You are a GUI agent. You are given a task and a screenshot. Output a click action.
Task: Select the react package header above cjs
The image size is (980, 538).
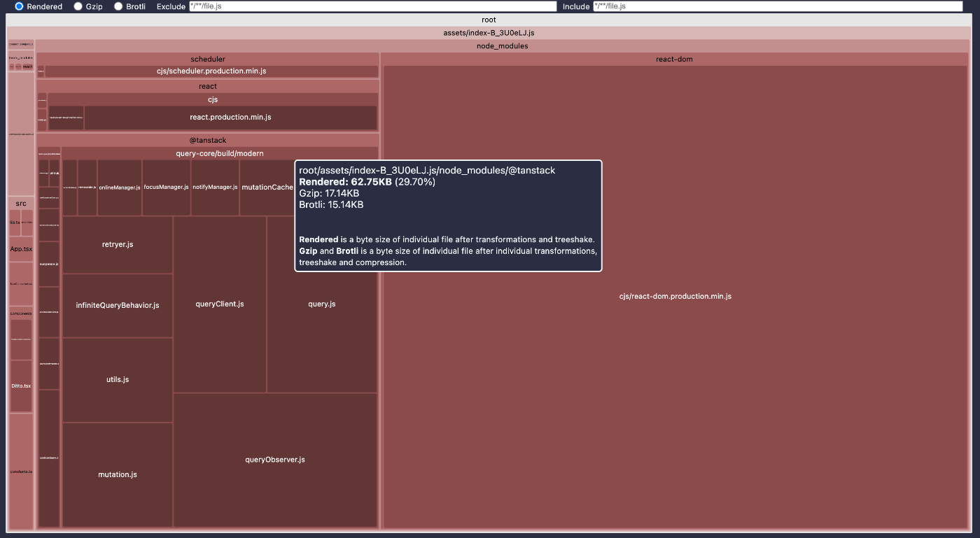(x=208, y=87)
